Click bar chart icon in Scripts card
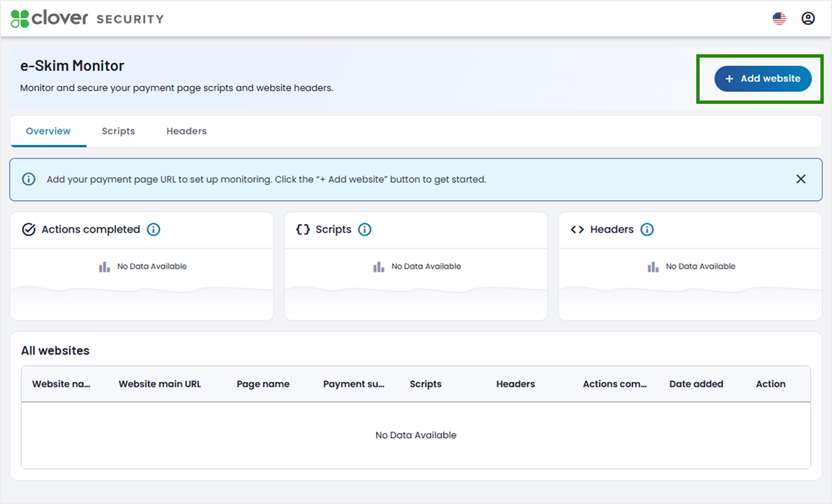This screenshot has width=832, height=504. tap(379, 267)
